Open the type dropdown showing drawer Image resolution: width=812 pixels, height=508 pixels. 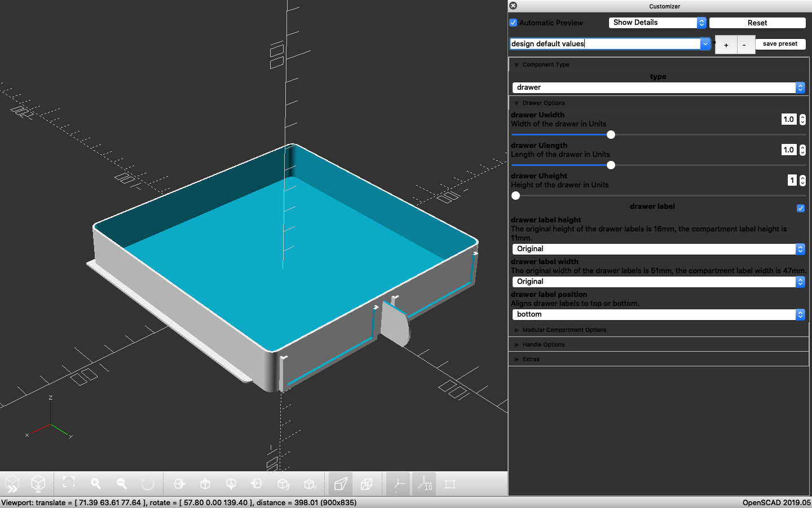[659, 87]
